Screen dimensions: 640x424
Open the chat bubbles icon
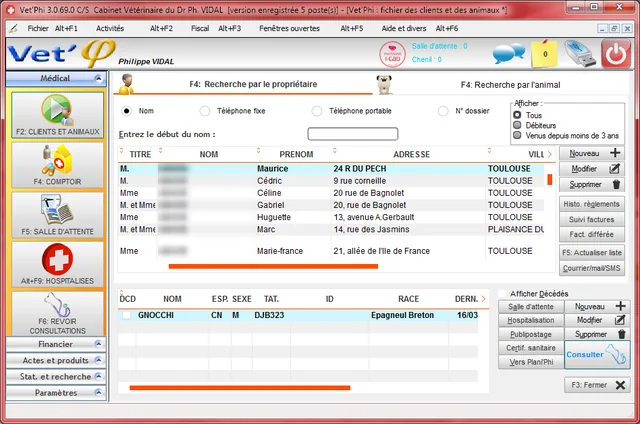click(509, 53)
